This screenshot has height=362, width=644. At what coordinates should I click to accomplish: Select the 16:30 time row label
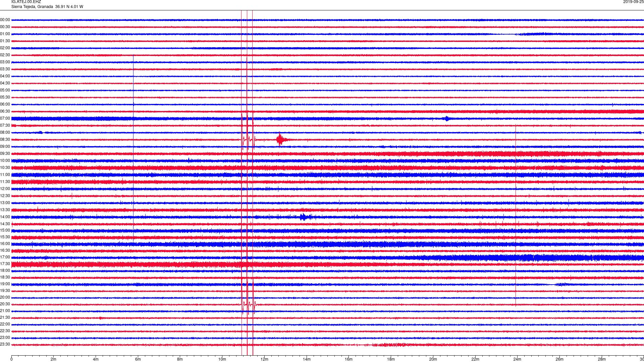click(5, 251)
